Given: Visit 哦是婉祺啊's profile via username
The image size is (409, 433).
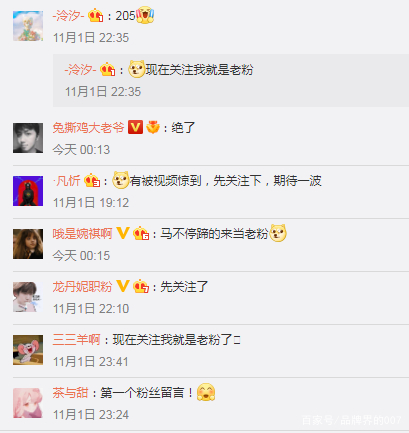Looking at the screenshot, I should tap(82, 233).
